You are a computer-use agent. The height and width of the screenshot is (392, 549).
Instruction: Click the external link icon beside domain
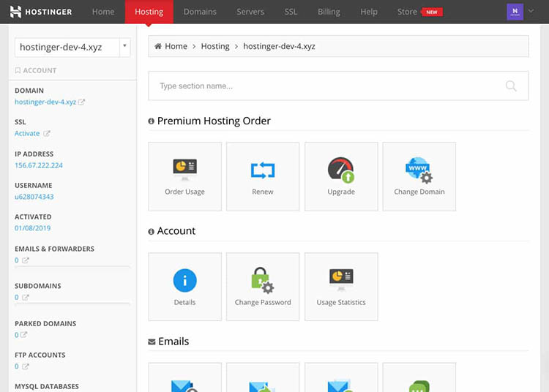pos(81,102)
